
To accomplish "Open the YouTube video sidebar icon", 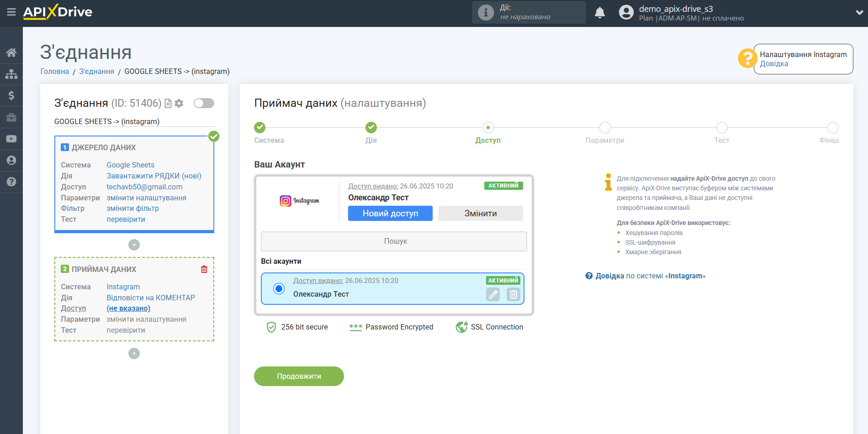I will click(11, 139).
